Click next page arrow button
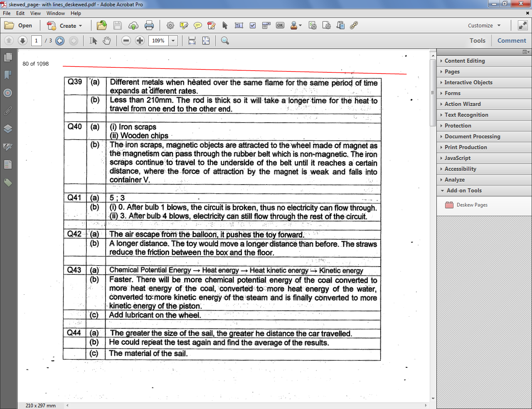Image resolution: width=532 pixels, height=409 pixels. pyautogui.click(x=22, y=40)
